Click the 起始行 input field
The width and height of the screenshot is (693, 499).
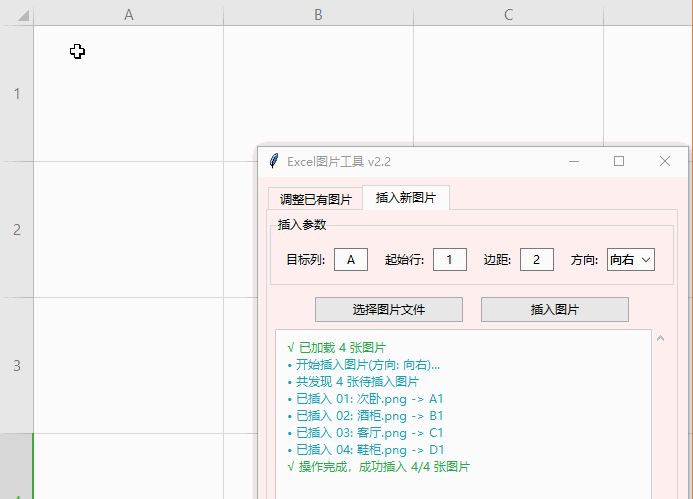tap(449, 259)
